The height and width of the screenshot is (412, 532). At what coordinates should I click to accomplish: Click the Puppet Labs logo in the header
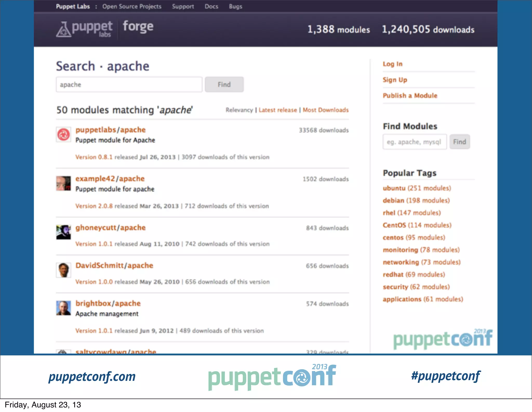point(84,29)
